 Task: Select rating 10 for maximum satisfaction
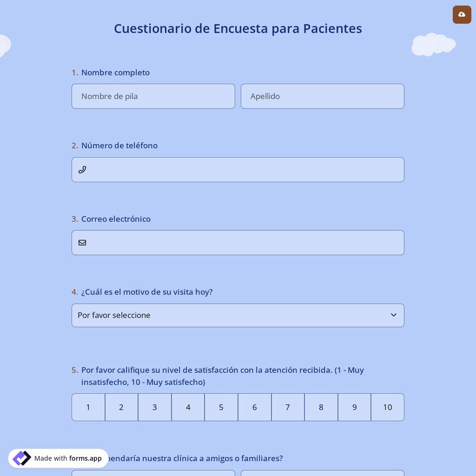click(x=387, y=407)
